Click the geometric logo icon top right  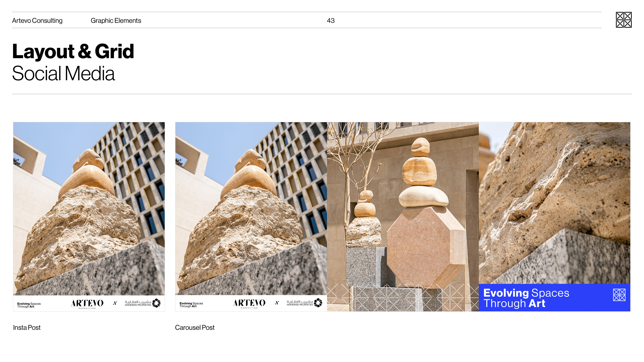624,20
